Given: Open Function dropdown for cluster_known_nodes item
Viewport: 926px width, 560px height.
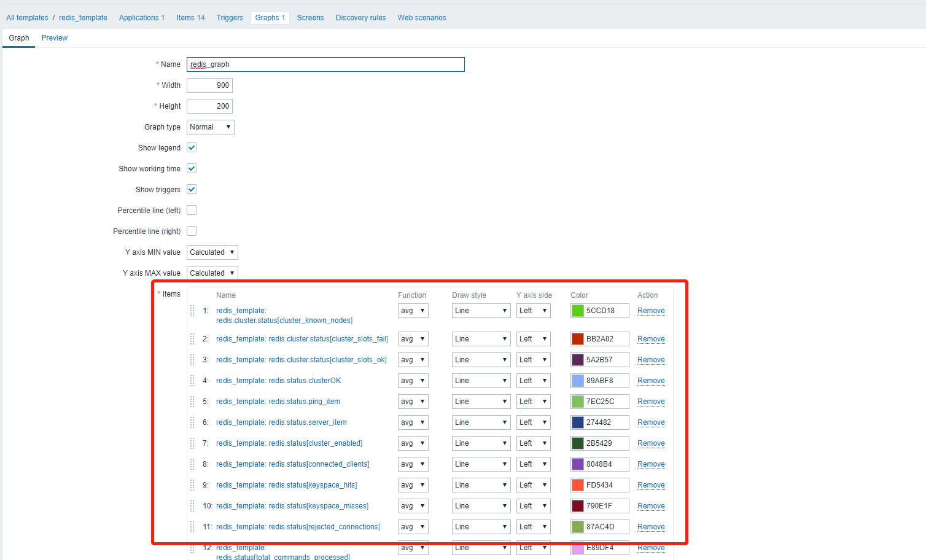Looking at the screenshot, I should pyautogui.click(x=413, y=311).
